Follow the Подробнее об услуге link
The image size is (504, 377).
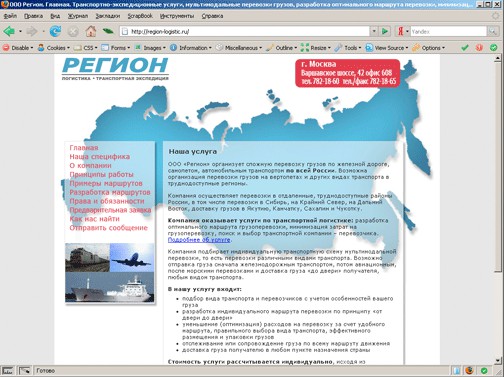tap(199, 240)
